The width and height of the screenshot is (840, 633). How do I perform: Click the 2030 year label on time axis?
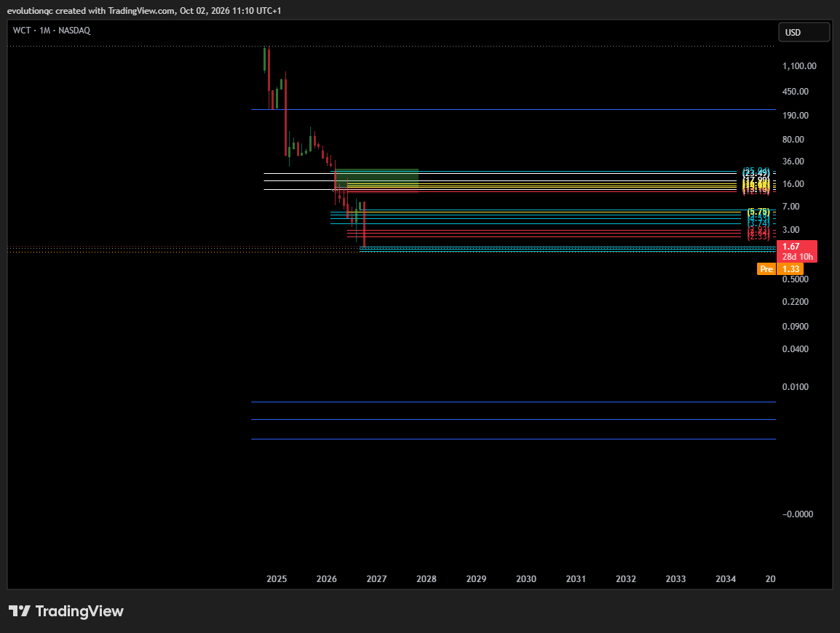point(526,579)
